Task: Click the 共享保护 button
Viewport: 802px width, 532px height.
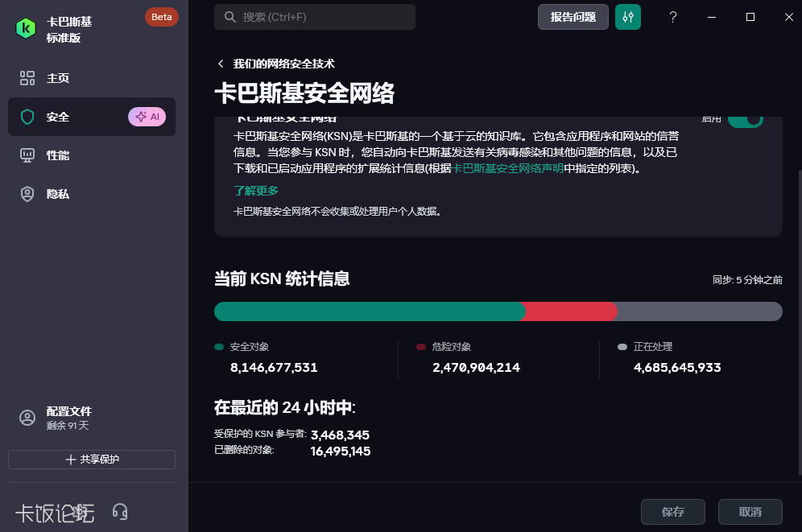Action: pos(92,460)
